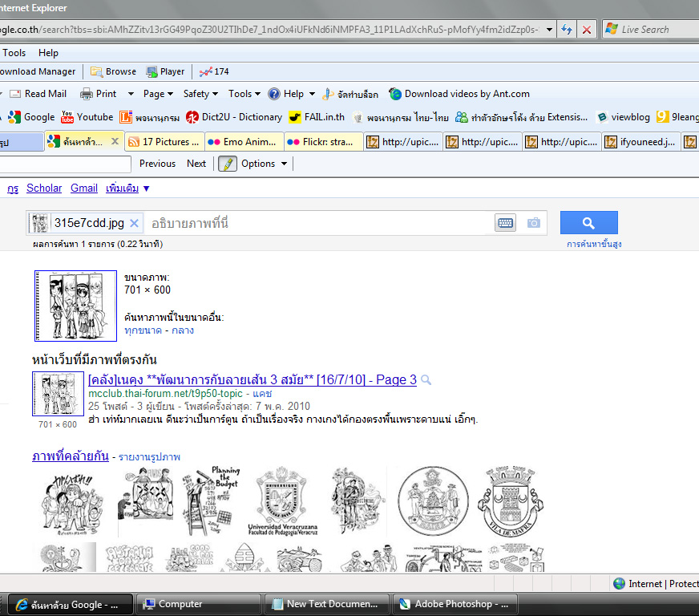Viewport: 699px width, 616px height.
Task: Switch to the Emo Anim tab
Action: point(244,142)
